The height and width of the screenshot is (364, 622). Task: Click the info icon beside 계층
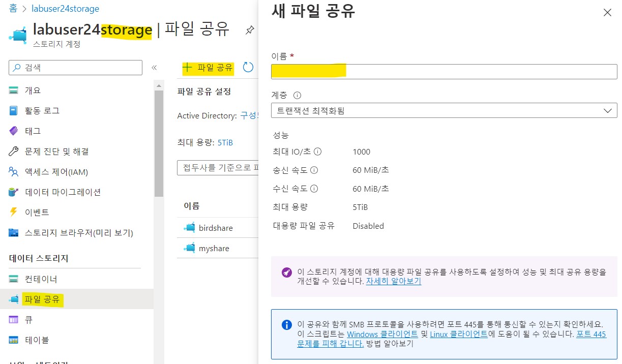pyautogui.click(x=298, y=95)
